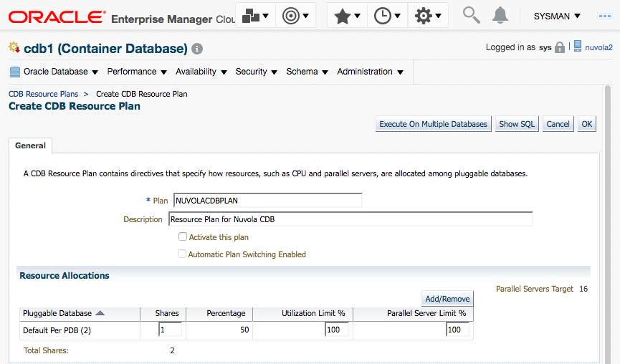Open the Favorites star menu
The width and height of the screenshot is (620, 364).
[347, 16]
